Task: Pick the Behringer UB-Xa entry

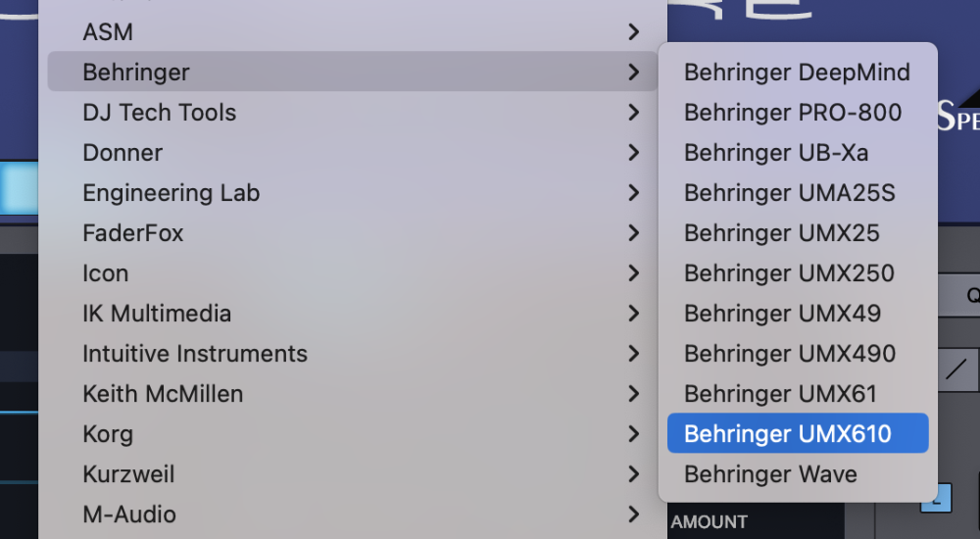Action: pos(775,153)
